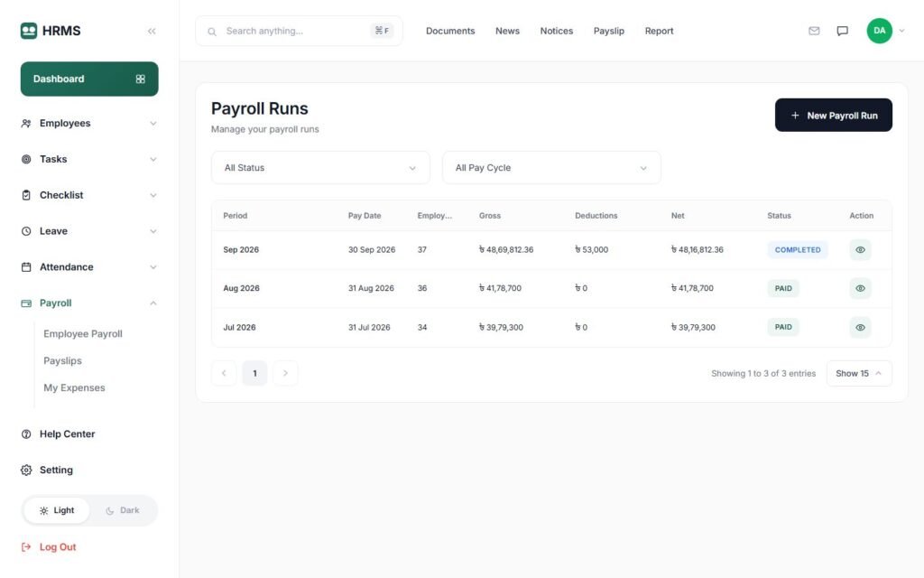Open the Payslip menu item
The height and width of the screenshot is (578, 924).
pyautogui.click(x=609, y=31)
